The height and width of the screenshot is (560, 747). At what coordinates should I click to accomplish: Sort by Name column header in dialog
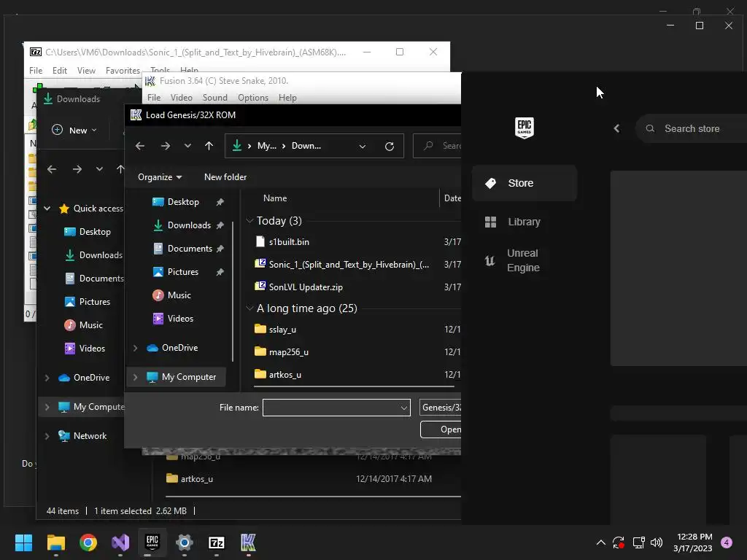(275, 198)
